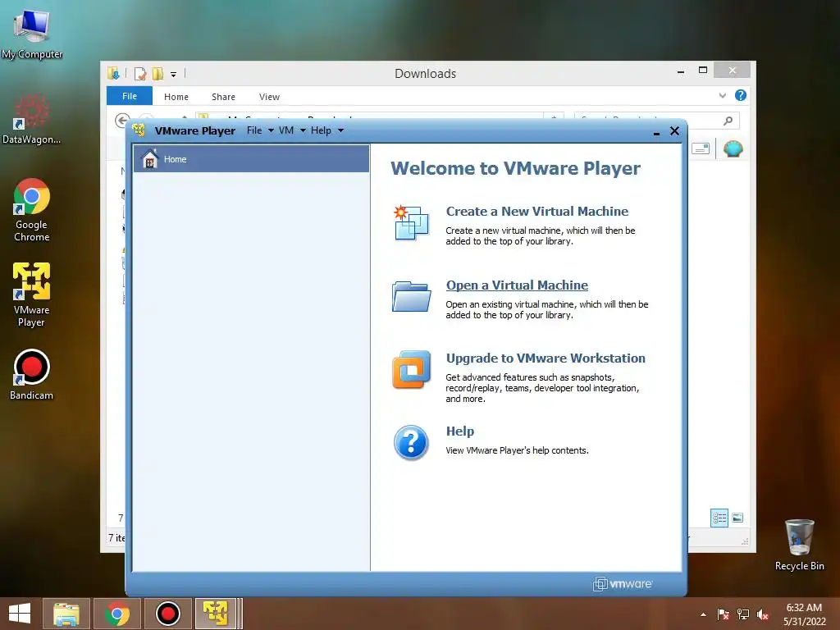
Task: Open Google Chrome from the taskbar
Action: click(x=117, y=614)
